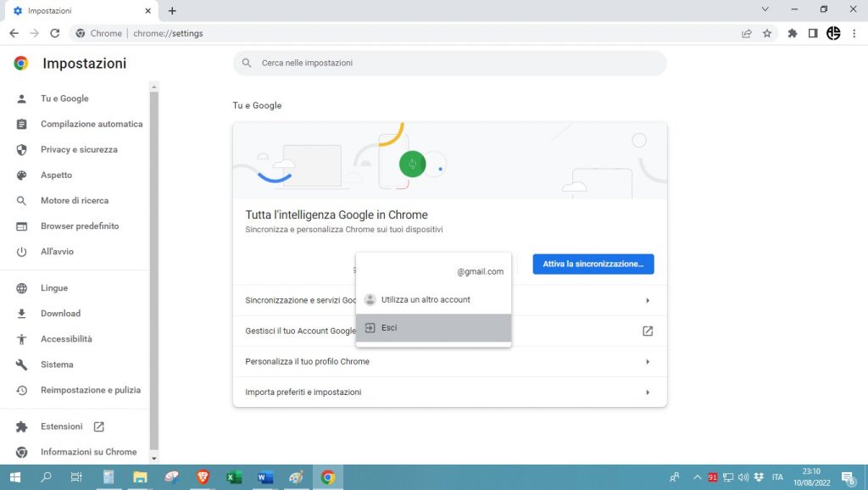Open Estensioni in the sidebar
The height and width of the screenshot is (490, 868).
tap(62, 426)
